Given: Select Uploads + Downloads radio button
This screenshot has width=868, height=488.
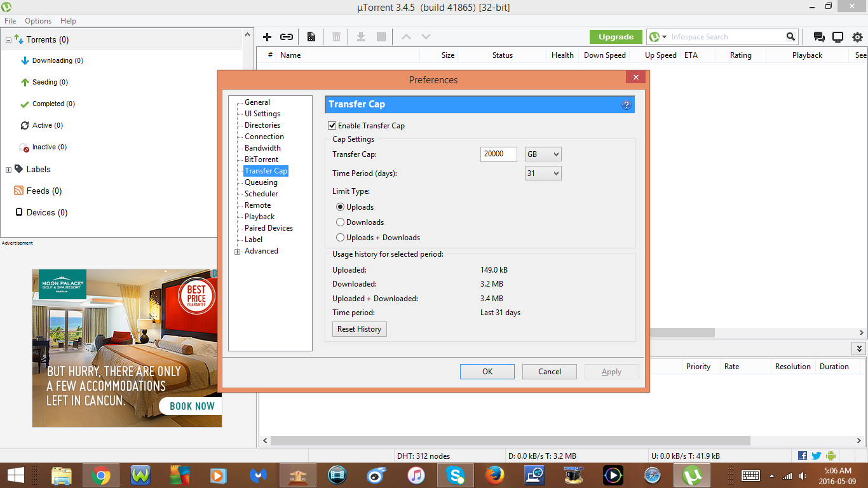Looking at the screenshot, I should tap(341, 238).
